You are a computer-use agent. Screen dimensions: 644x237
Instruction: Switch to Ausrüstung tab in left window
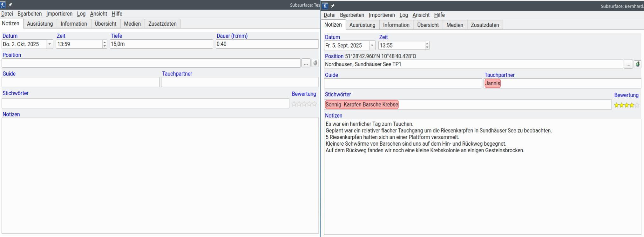(x=40, y=24)
